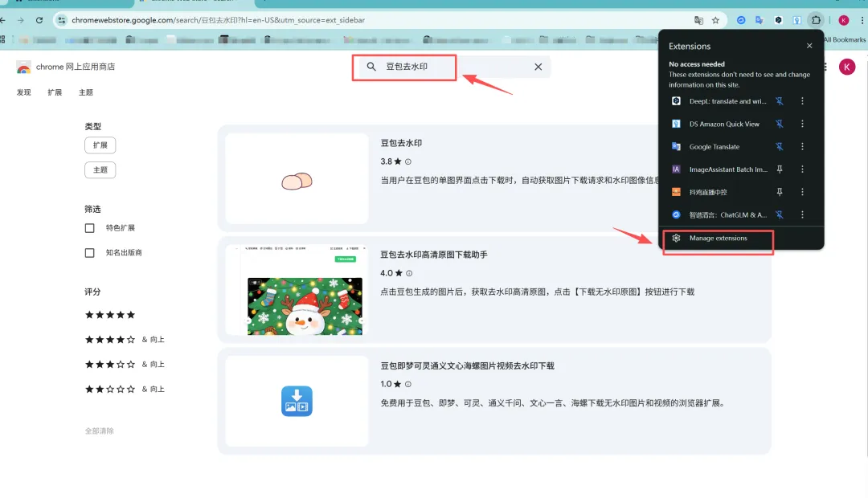Filter type by 扩展 chip
Viewport: 868px width, 498px height.
coord(100,145)
